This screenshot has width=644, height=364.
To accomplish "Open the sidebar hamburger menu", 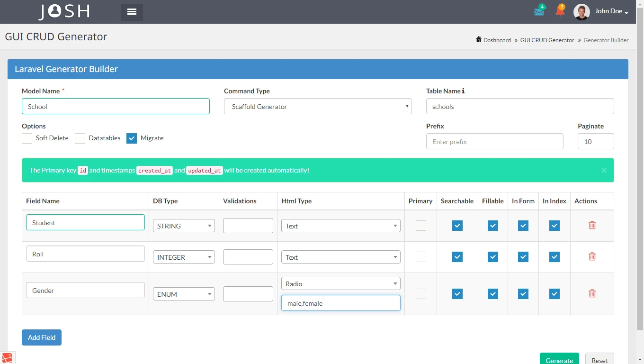I will coord(131,12).
